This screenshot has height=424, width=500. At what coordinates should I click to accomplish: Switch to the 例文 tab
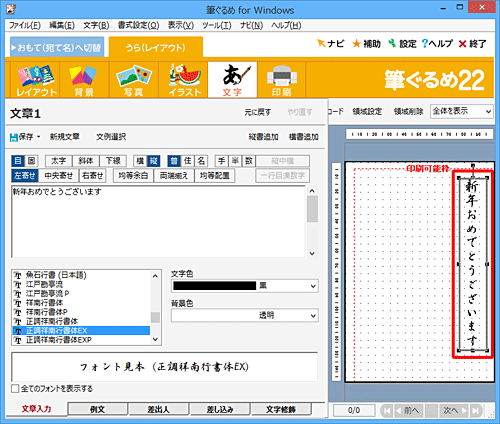97,409
